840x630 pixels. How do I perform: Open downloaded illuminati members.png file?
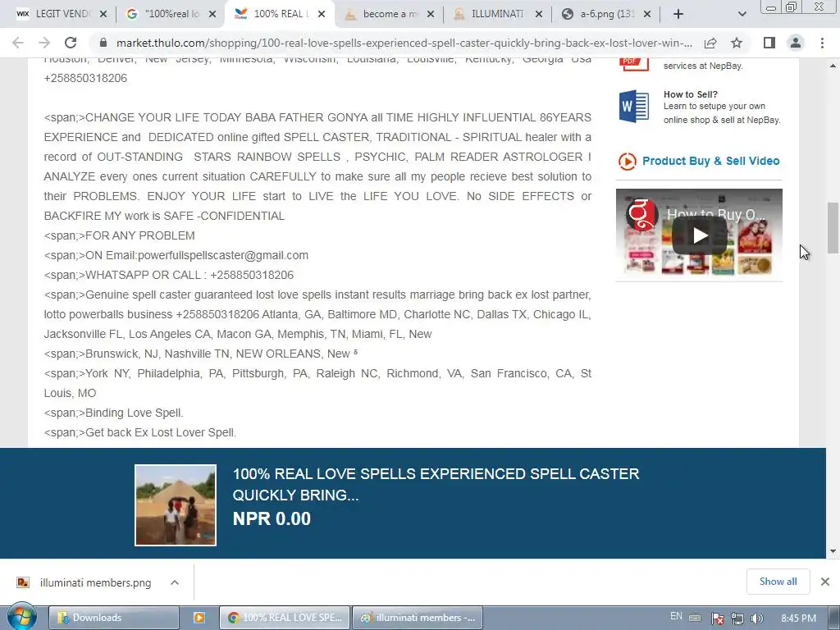pyautogui.click(x=84, y=583)
